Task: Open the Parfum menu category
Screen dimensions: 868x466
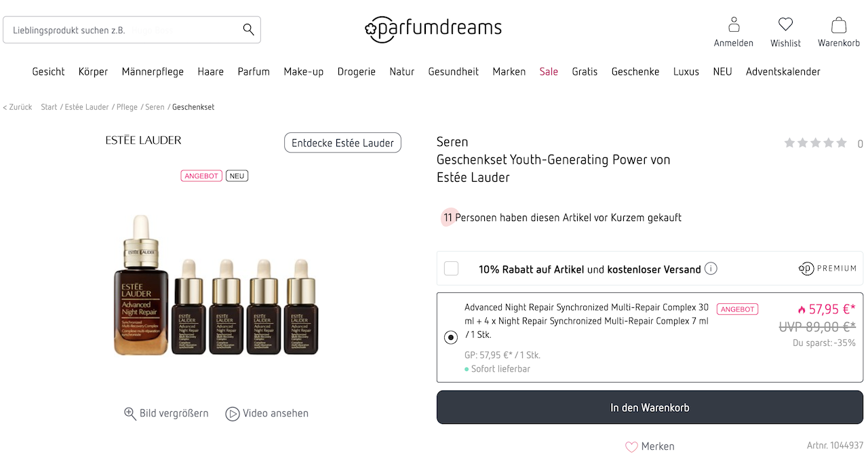Action: coord(254,71)
